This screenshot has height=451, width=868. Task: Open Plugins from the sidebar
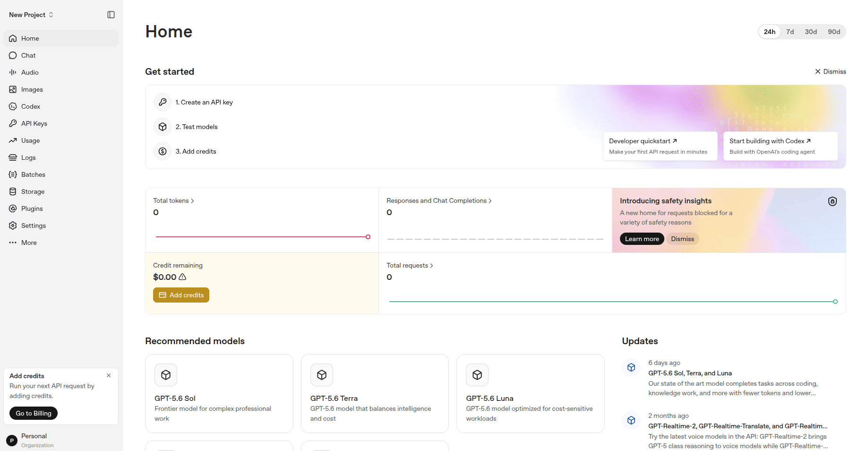click(x=61, y=208)
